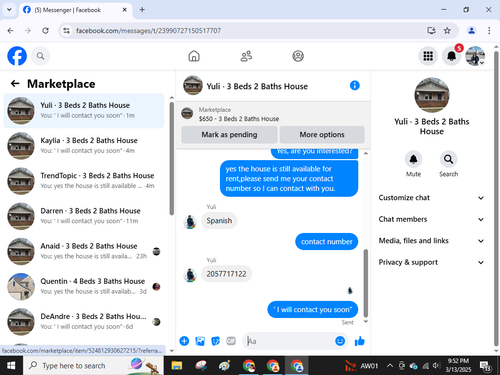
Task: Go back using the Marketplace arrow
Action: (x=15, y=83)
